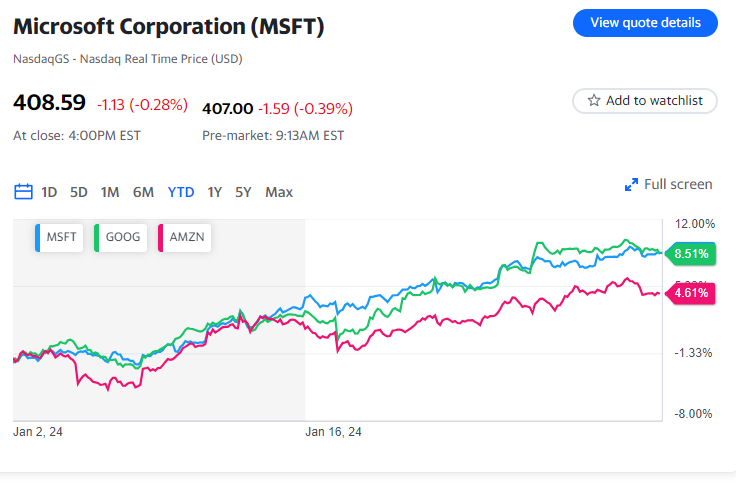Select the 1D time range

49,192
